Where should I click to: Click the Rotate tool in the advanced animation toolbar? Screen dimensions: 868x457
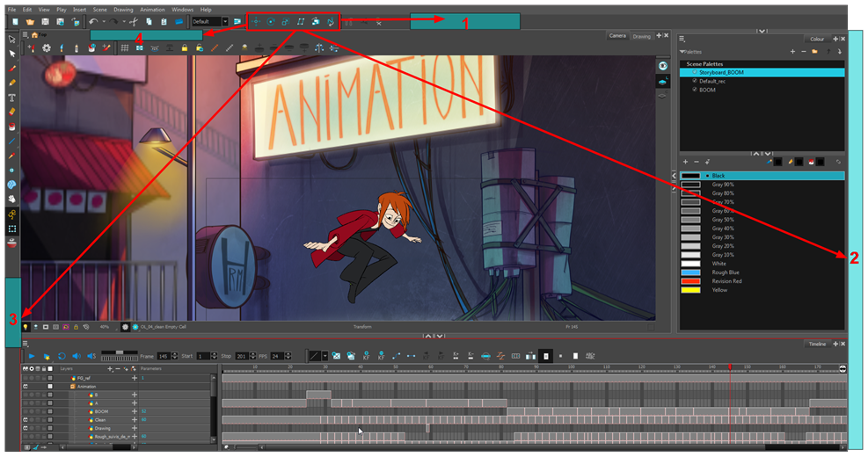tap(270, 22)
